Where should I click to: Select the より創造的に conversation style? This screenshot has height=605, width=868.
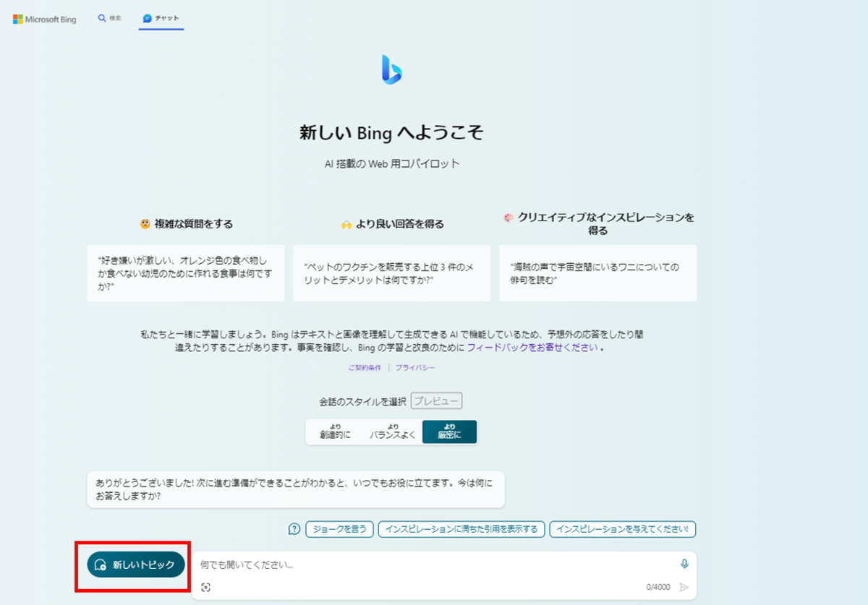click(336, 432)
